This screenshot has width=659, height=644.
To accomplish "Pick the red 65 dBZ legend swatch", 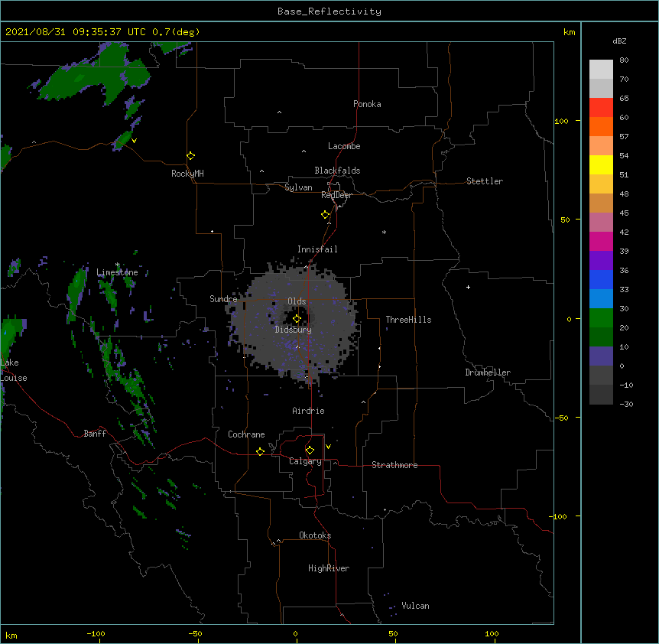I will point(601,107).
